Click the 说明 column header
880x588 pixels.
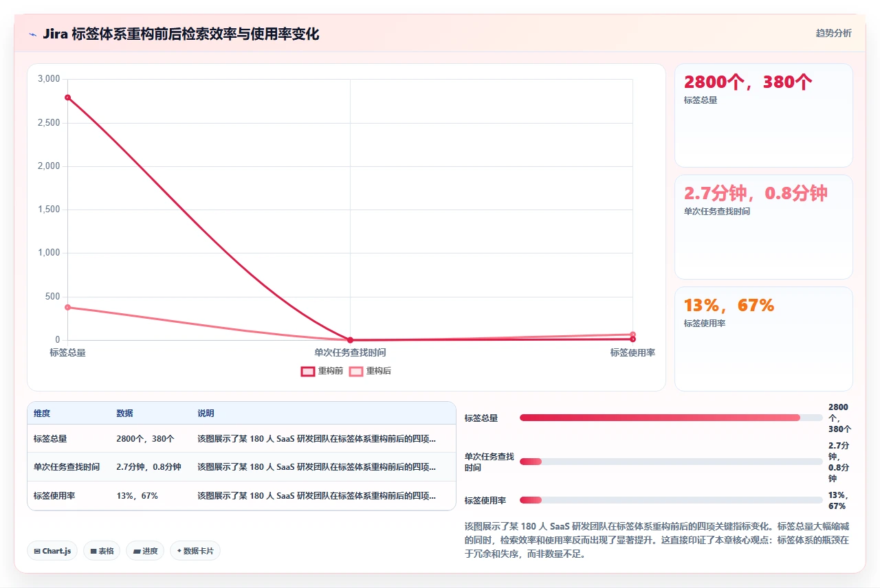point(206,414)
